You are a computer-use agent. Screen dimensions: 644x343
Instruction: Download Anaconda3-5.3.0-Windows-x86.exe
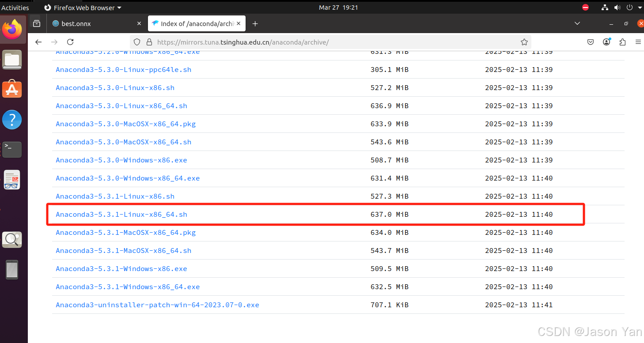click(121, 160)
